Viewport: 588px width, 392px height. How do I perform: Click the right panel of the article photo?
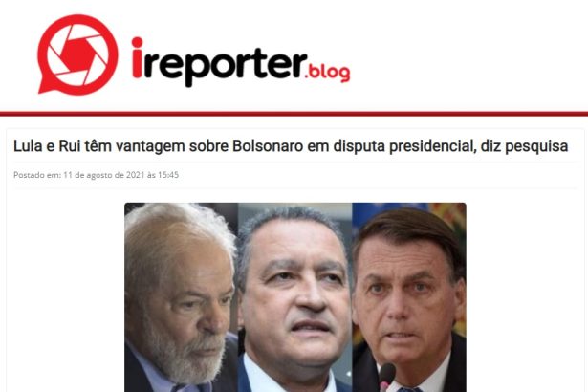[409, 297]
